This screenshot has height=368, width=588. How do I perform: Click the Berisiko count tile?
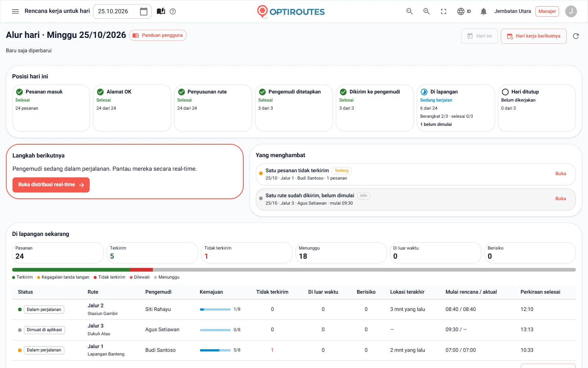point(530,253)
